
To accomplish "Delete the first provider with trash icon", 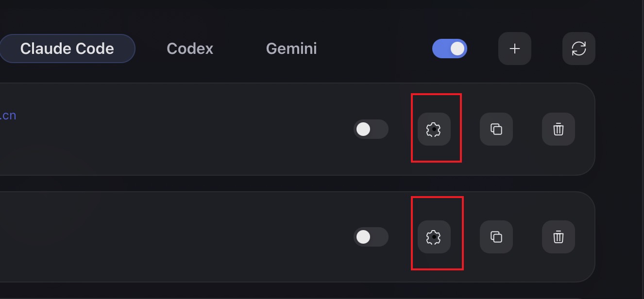I will coord(558,129).
